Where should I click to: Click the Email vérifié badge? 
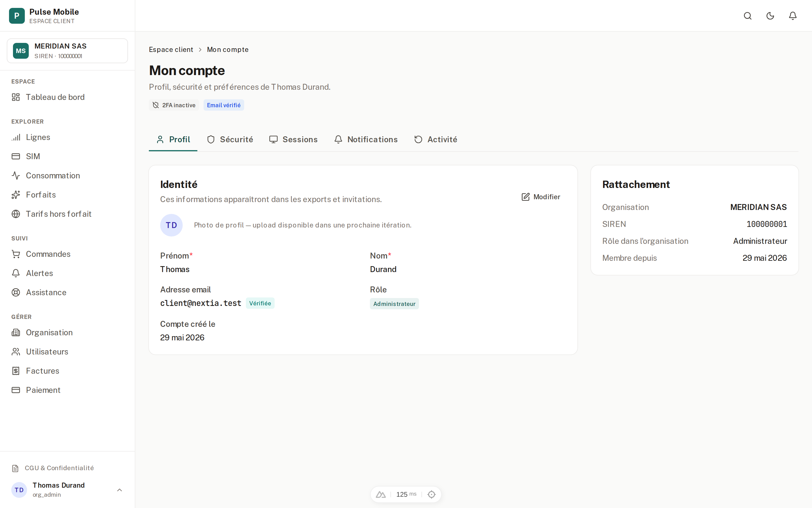click(224, 105)
